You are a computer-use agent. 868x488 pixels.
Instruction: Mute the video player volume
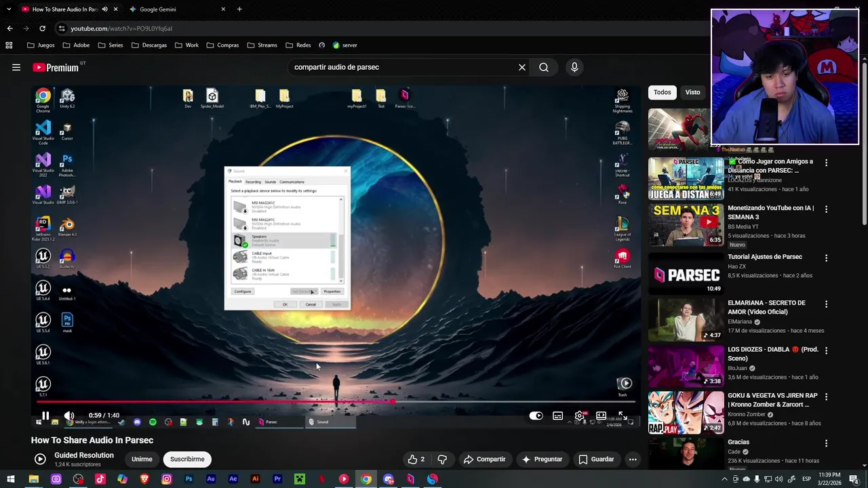[69, 415]
